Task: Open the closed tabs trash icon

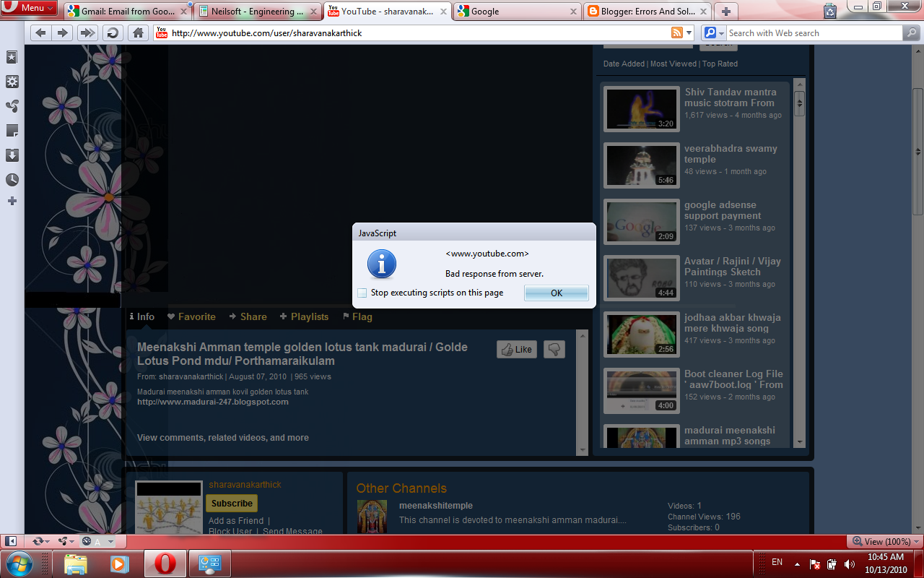Action: click(831, 10)
